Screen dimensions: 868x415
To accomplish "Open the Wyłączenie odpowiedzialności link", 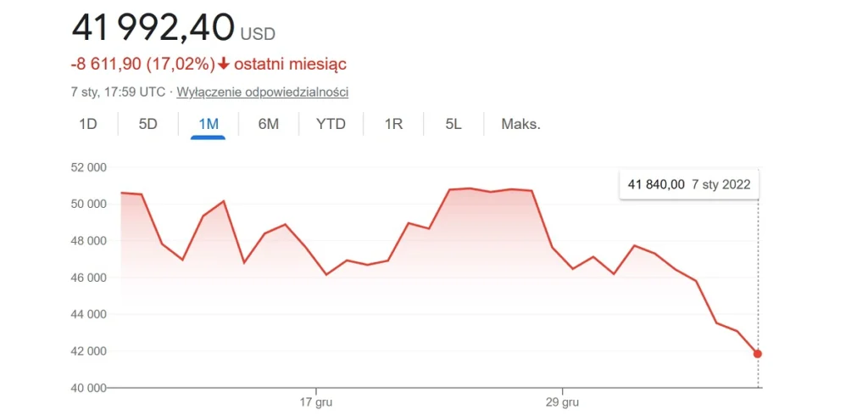I will tap(263, 92).
